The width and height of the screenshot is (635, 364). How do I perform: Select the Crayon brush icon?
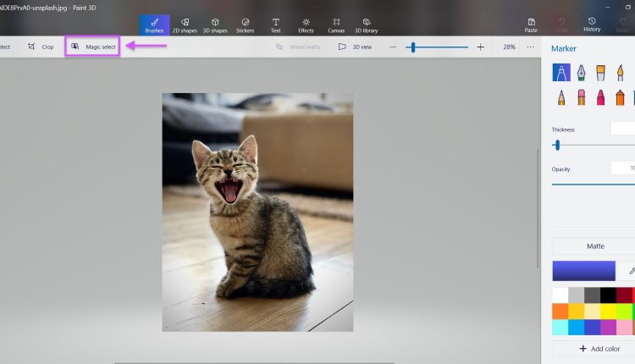click(x=601, y=98)
